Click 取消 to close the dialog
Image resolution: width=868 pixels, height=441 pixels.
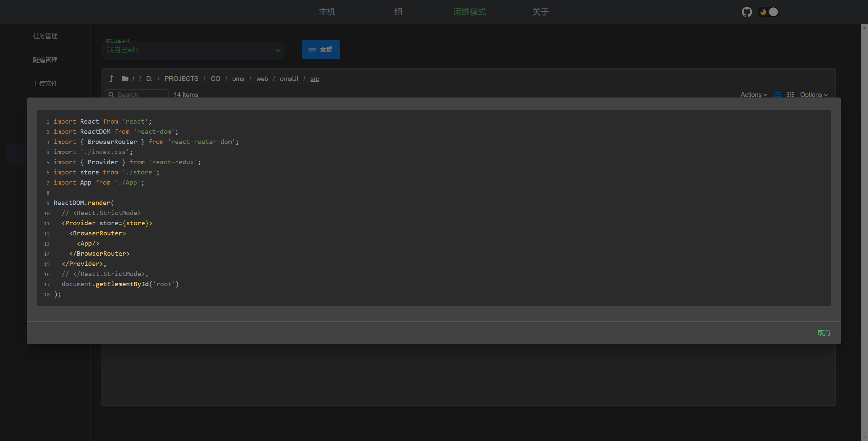point(824,333)
